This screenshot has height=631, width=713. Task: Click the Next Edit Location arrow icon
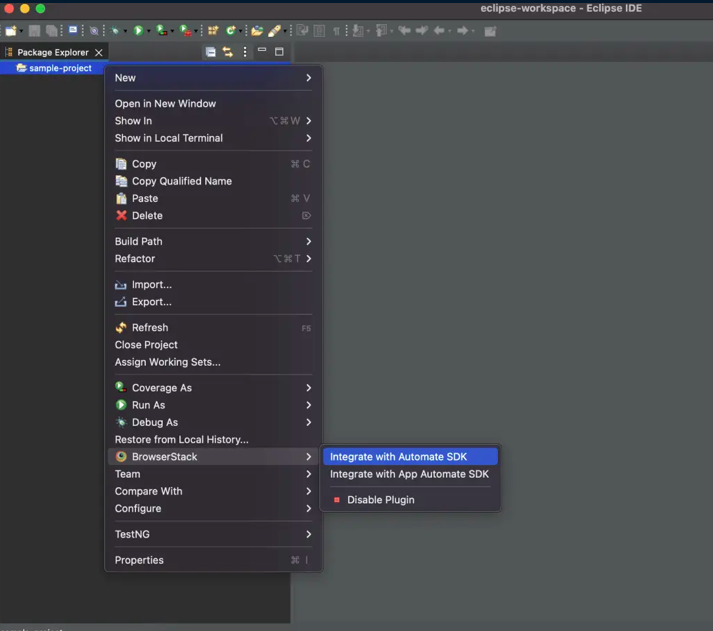point(422,30)
